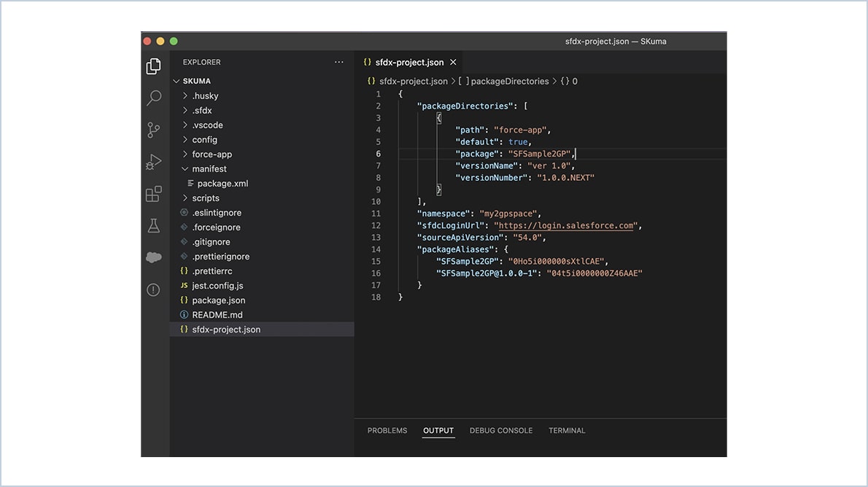Open the Testing beaker view
Viewport: 868px width, 487px height.
point(154,225)
